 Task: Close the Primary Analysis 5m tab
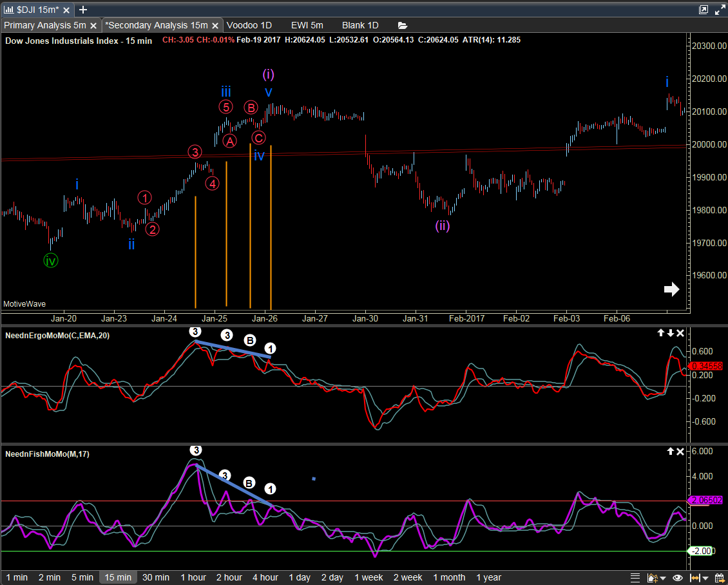[93, 26]
